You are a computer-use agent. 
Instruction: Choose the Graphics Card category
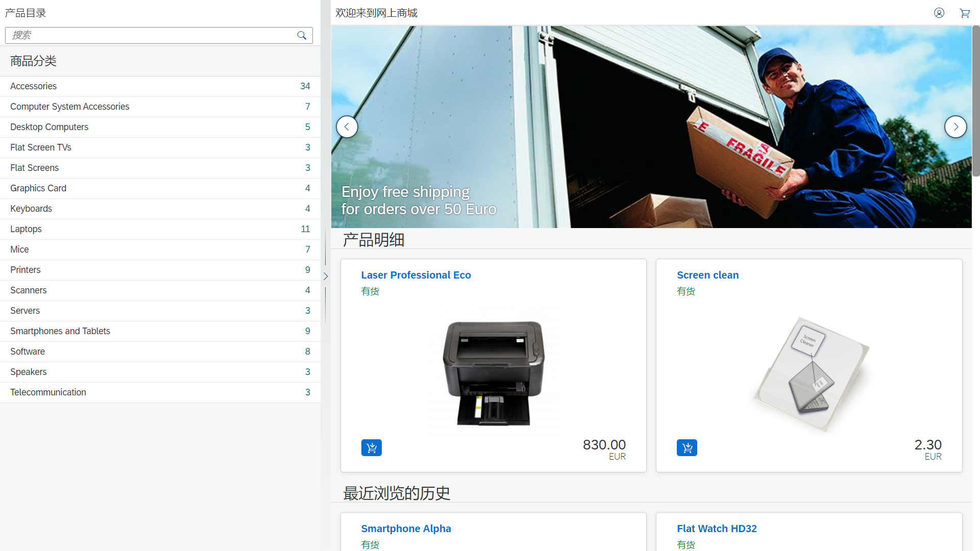point(38,188)
